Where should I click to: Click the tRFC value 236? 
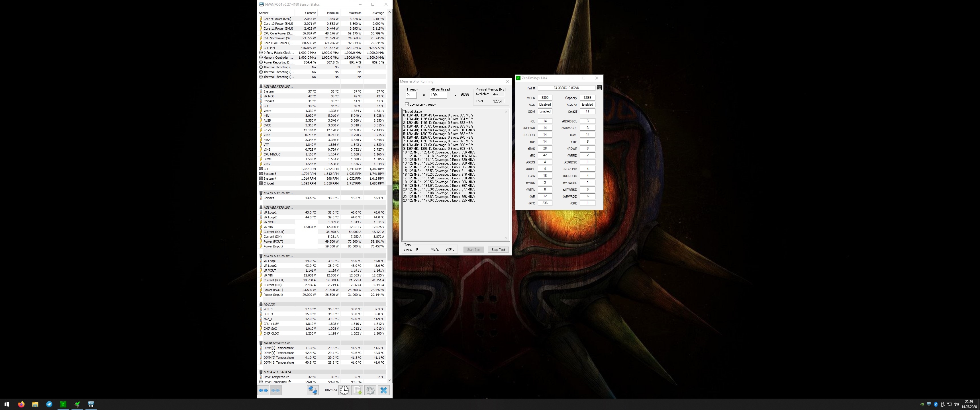click(545, 203)
